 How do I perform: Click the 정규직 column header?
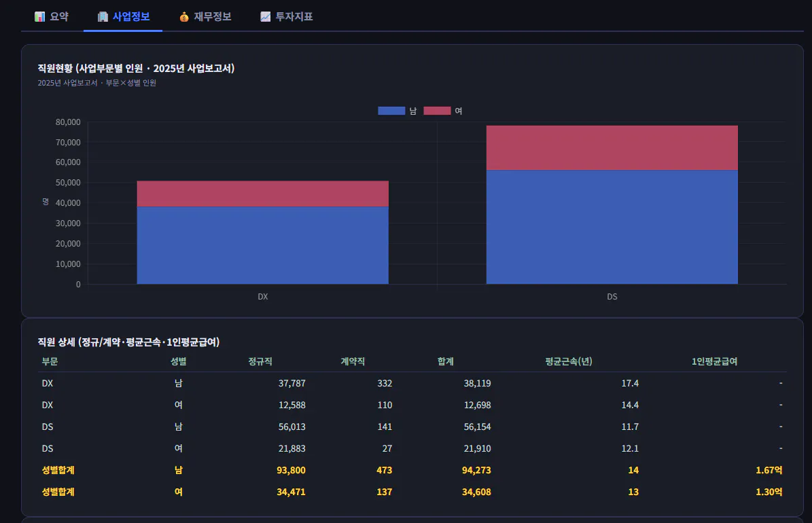260,361
